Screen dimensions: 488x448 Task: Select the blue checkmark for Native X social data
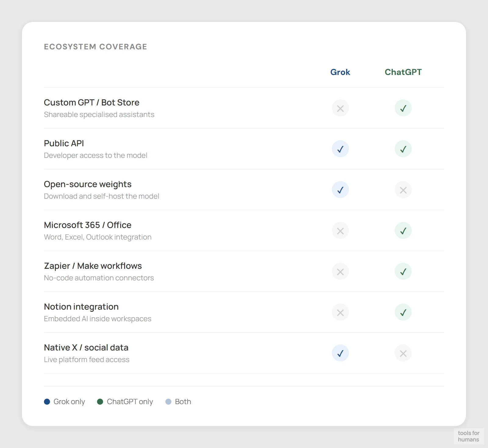(340, 353)
